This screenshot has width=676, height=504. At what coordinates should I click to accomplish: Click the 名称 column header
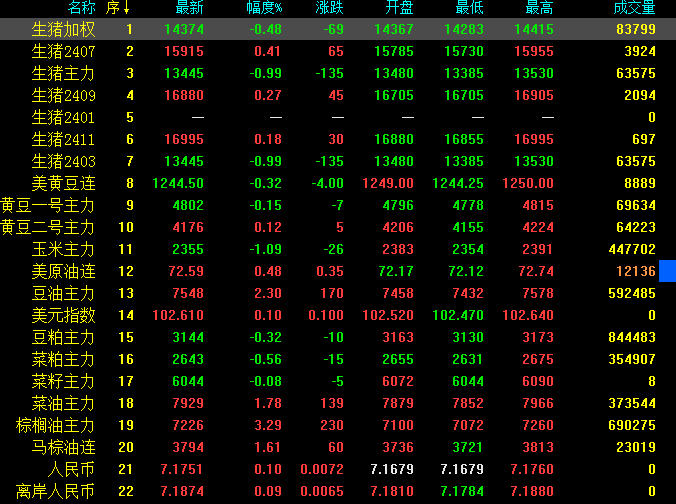(82, 7)
